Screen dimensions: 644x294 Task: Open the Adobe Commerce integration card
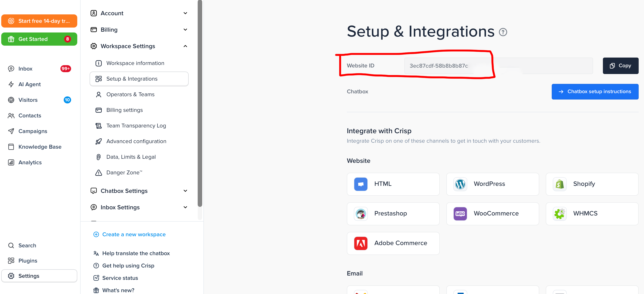tap(393, 243)
